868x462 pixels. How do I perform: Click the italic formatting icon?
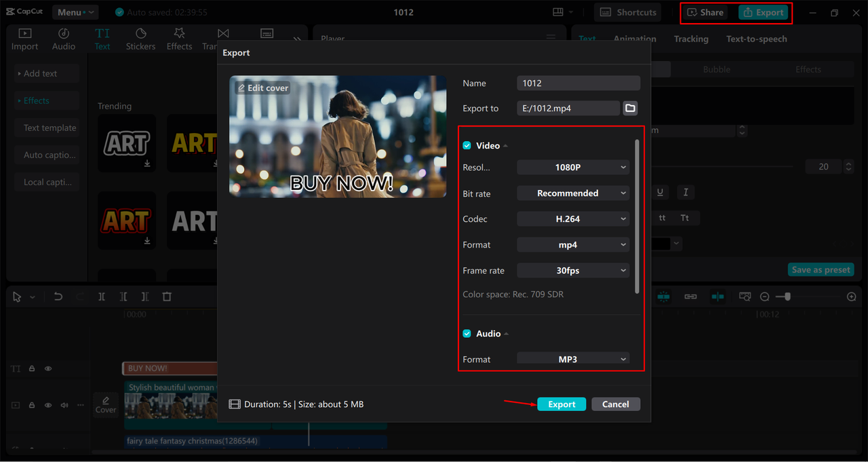point(686,193)
